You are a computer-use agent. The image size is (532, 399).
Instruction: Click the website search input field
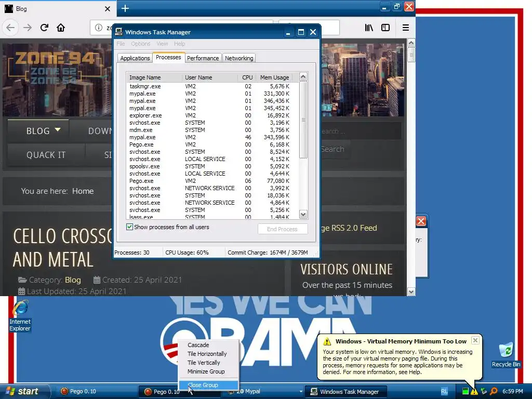click(x=361, y=131)
